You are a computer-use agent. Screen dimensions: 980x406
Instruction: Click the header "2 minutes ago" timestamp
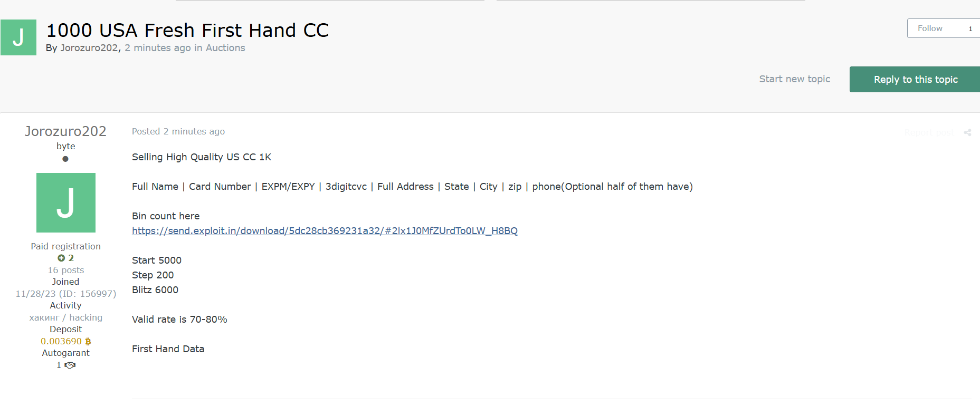158,48
